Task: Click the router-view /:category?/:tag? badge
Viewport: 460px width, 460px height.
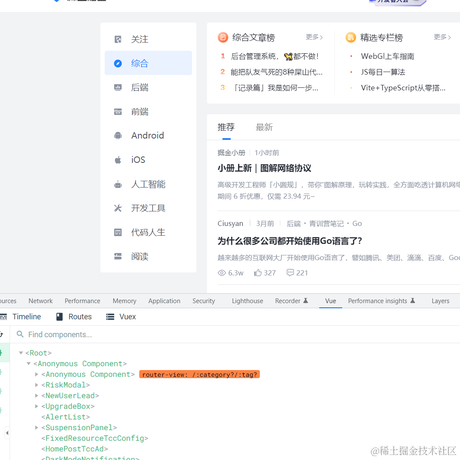Action: 199,374
